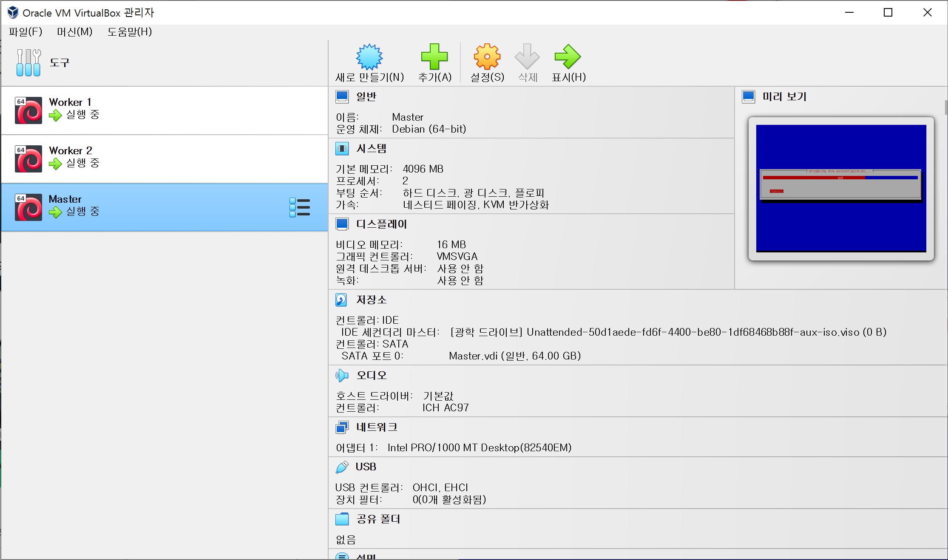Open the Display (디스플레이) header link

[x=382, y=224]
